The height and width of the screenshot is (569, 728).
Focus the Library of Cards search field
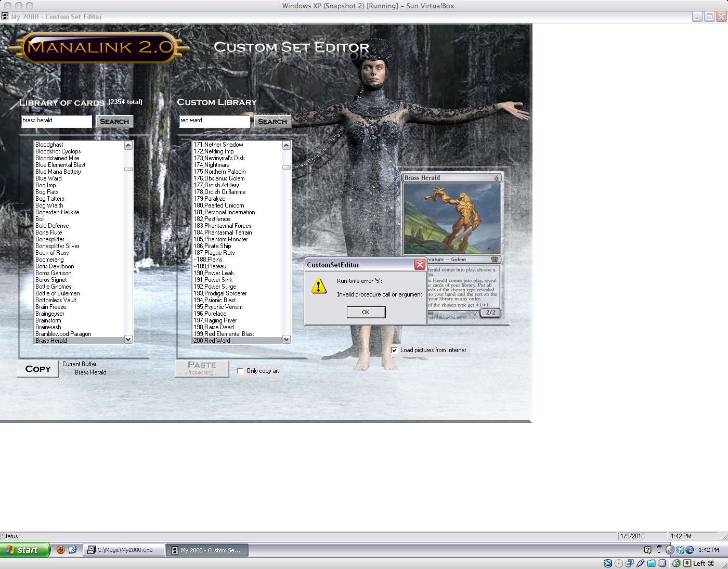tap(57, 121)
